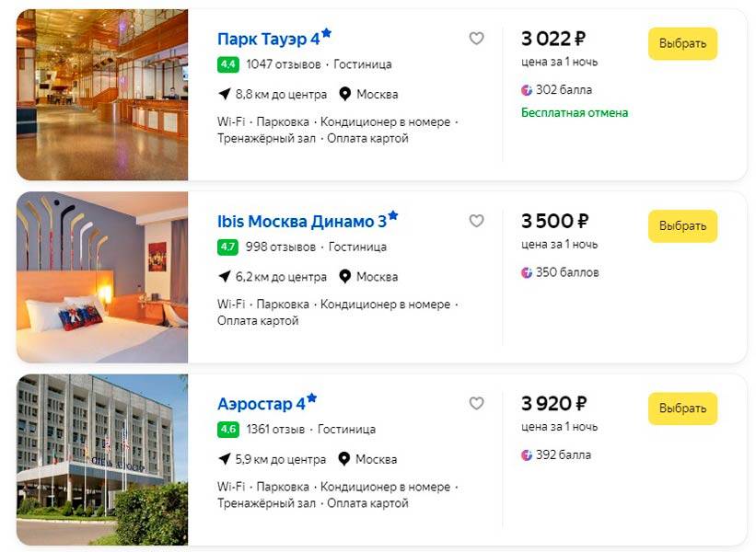Choose Аэростар 4 with Выбрать button
Screen dimensions: 756x552
pos(682,408)
